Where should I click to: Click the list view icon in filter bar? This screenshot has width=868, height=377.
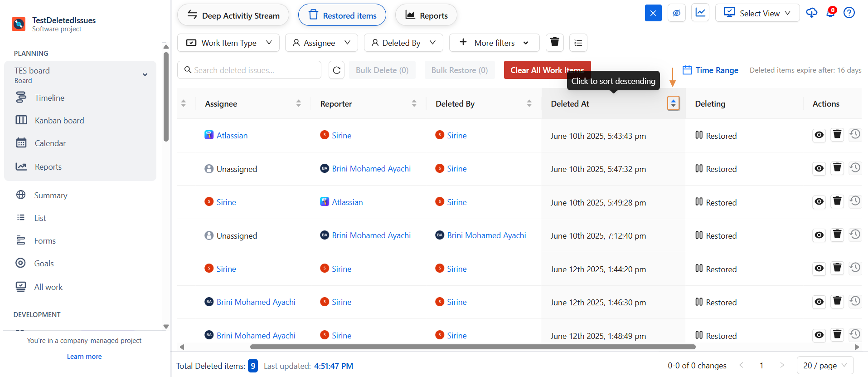(578, 43)
